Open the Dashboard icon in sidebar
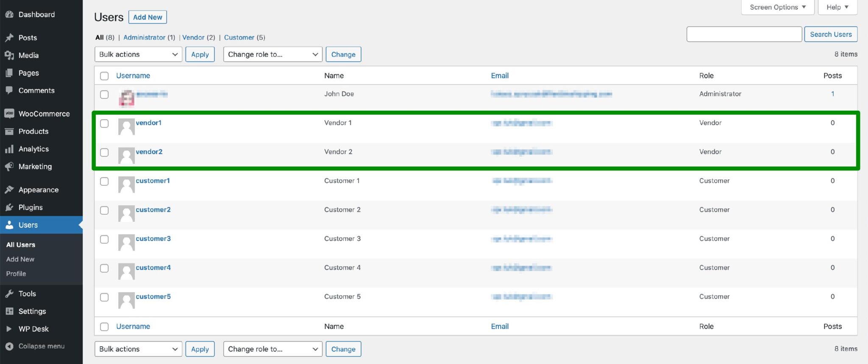The width and height of the screenshot is (868, 364). (x=9, y=14)
